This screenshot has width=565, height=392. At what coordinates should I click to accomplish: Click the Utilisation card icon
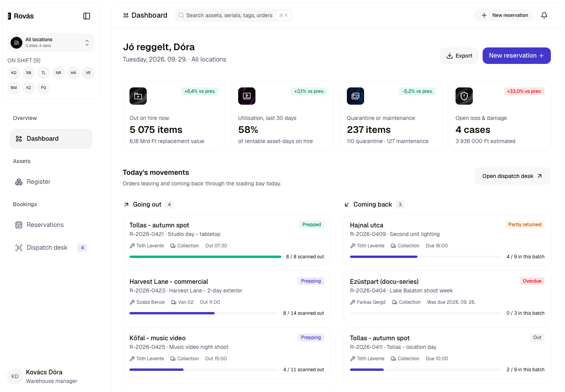point(247,96)
